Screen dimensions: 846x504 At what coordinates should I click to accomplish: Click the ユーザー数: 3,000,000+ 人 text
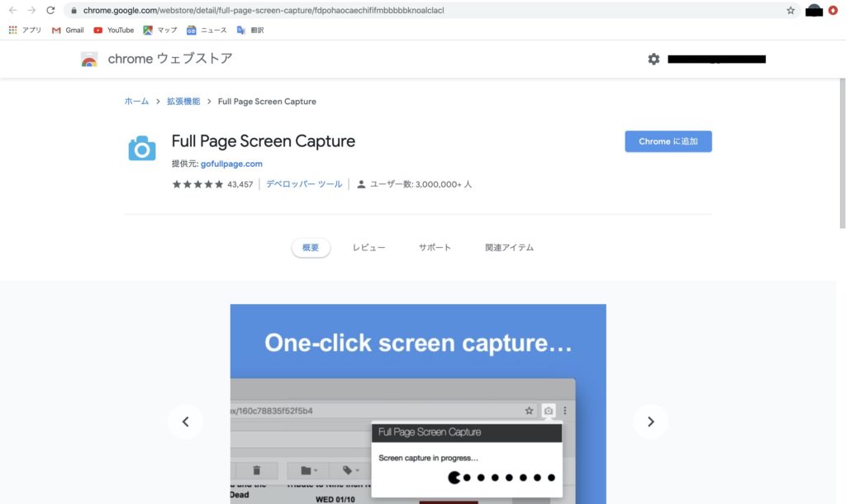[x=421, y=184]
